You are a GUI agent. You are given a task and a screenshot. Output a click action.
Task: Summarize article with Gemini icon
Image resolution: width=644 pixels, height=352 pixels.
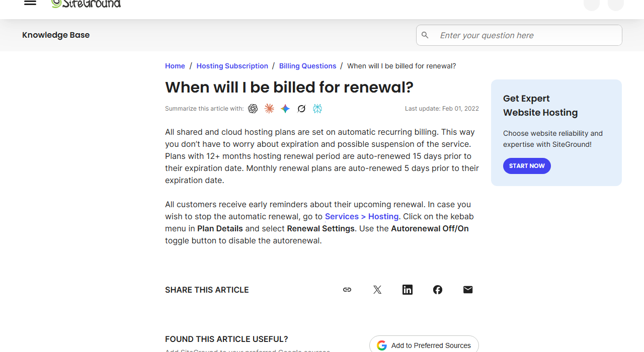coord(285,109)
